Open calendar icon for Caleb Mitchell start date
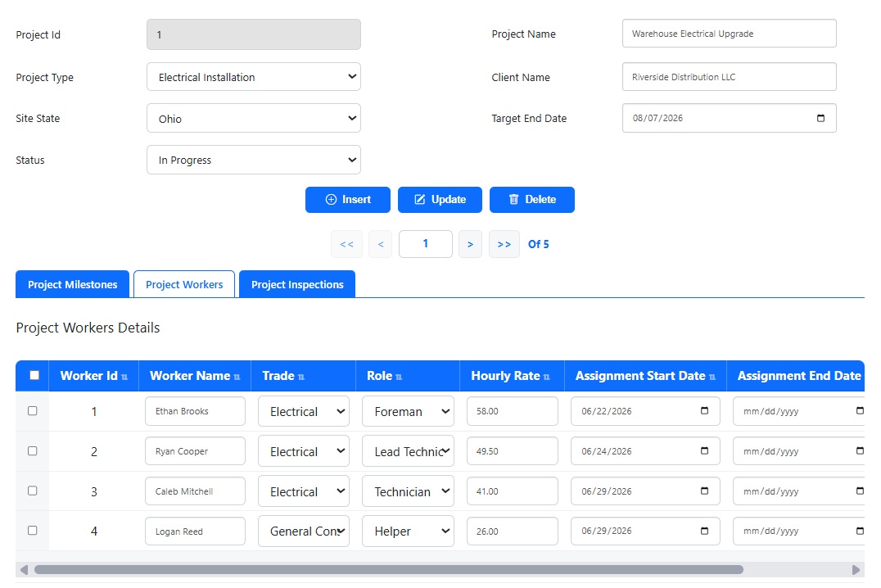This screenshot has height=588, width=881. (x=704, y=491)
